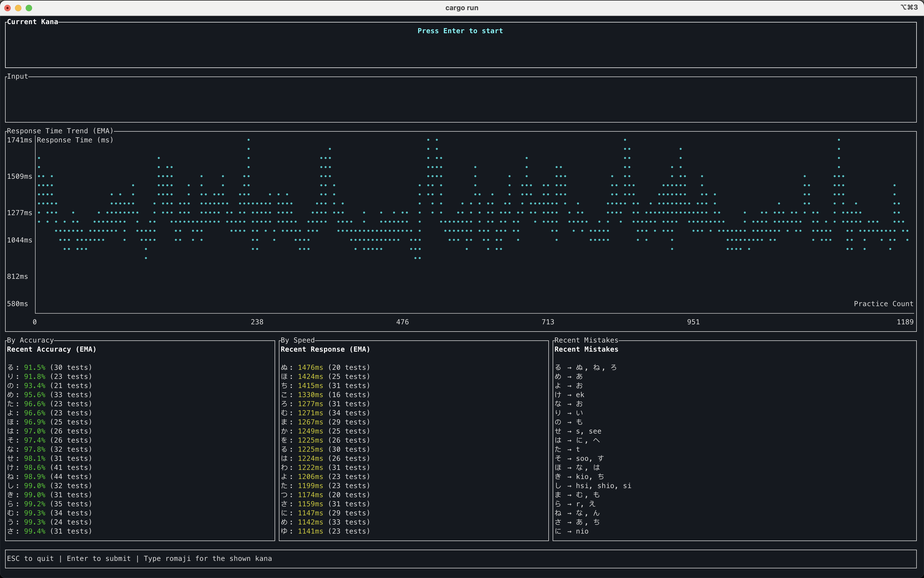The image size is (924, 578).
Task: Select the む 1271ms speed row
Action: point(325,413)
